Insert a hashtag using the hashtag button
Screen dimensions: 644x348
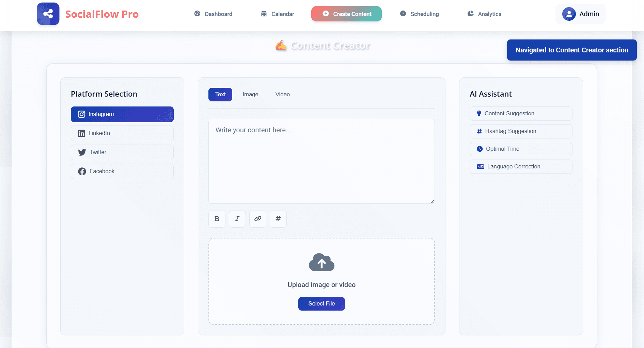(x=278, y=219)
